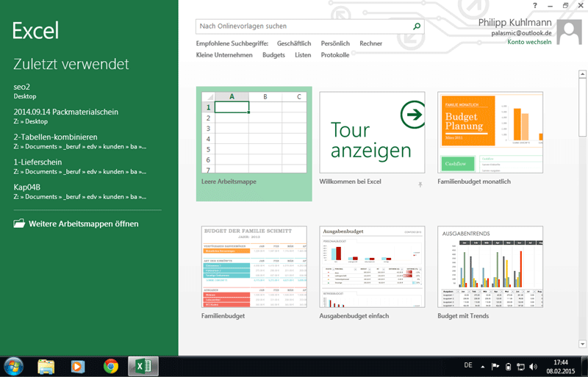
Task: Click the battery power tray icon
Action: point(508,367)
